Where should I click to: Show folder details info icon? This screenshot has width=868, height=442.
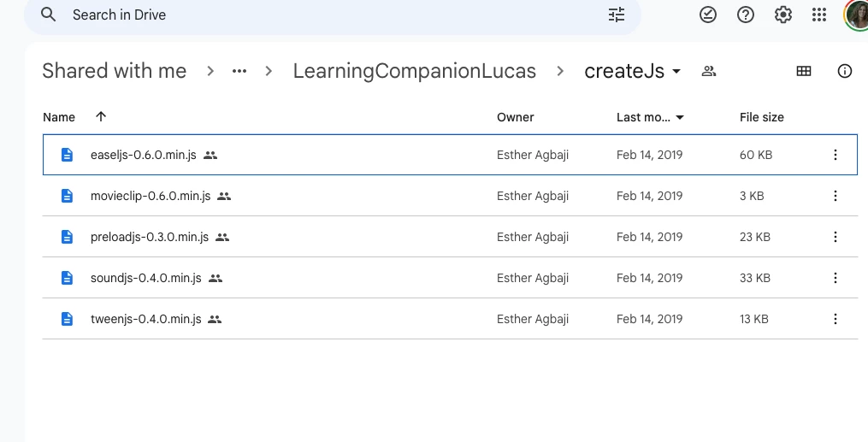coord(845,71)
